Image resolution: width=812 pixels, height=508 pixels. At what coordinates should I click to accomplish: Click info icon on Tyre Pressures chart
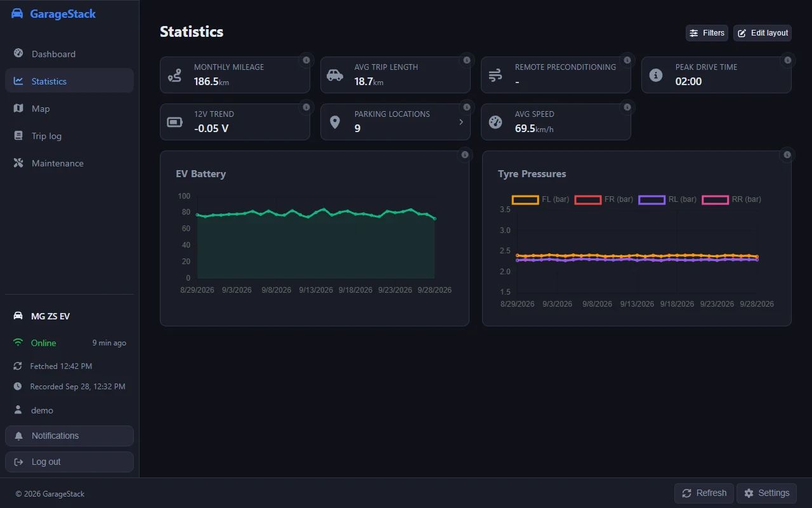point(787,154)
